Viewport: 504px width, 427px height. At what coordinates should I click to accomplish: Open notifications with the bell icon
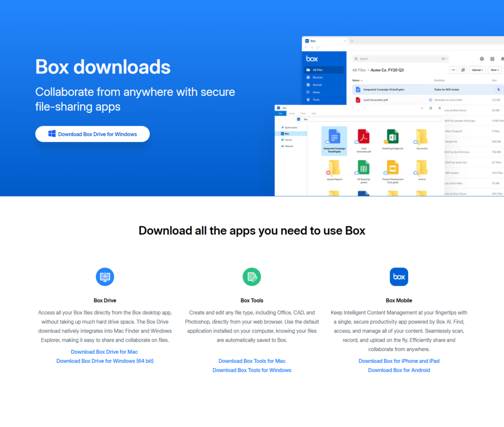(x=503, y=59)
